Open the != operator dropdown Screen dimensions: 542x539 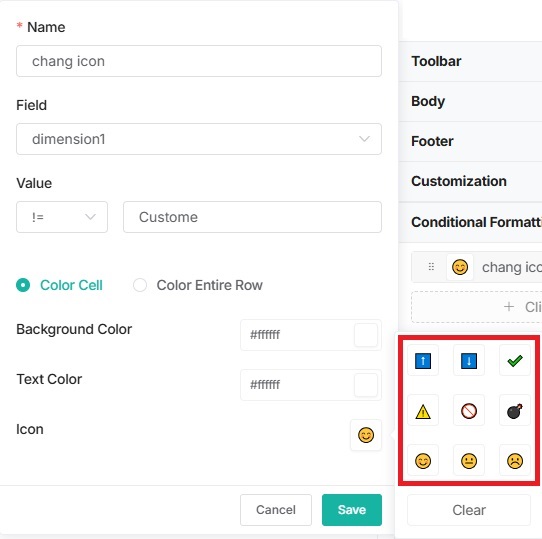click(x=62, y=217)
